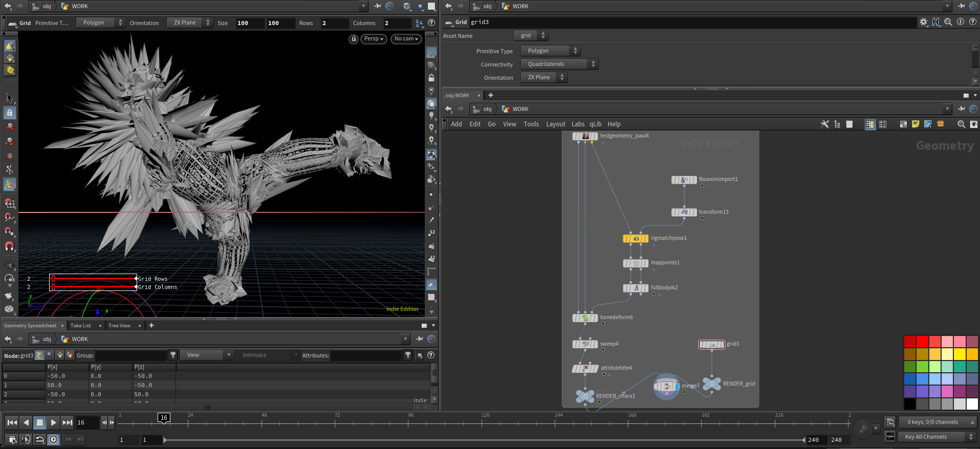Switch network editor to list mode icon
Image resolution: width=980 pixels, height=449 pixels.
(x=850, y=124)
